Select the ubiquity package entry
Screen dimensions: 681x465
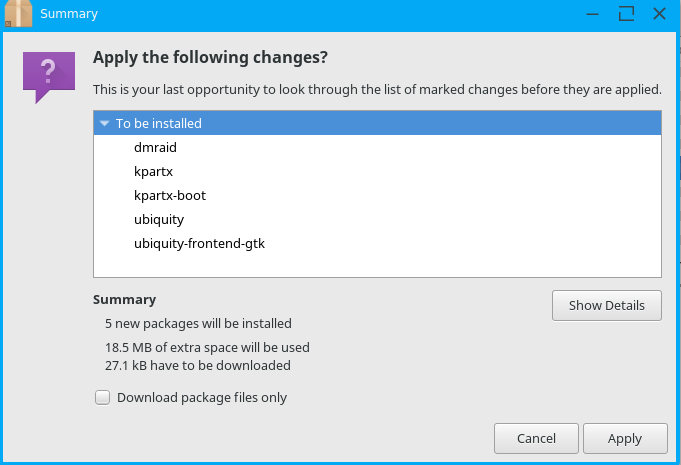[159, 219]
